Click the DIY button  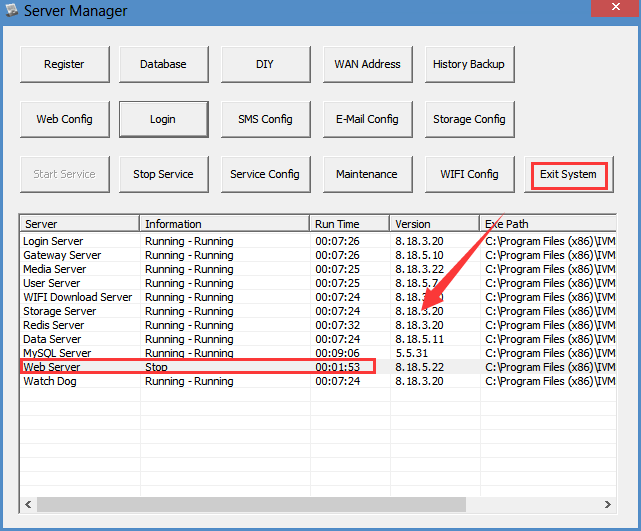pos(266,64)
